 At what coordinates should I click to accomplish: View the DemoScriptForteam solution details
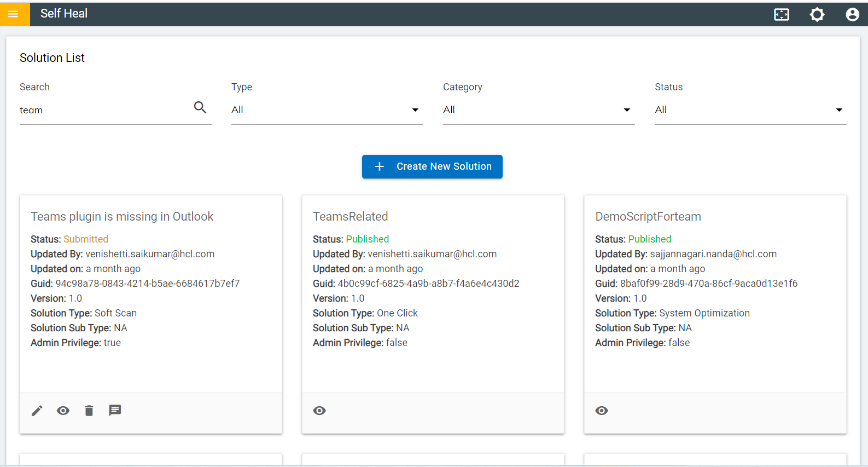coord(602,411)
